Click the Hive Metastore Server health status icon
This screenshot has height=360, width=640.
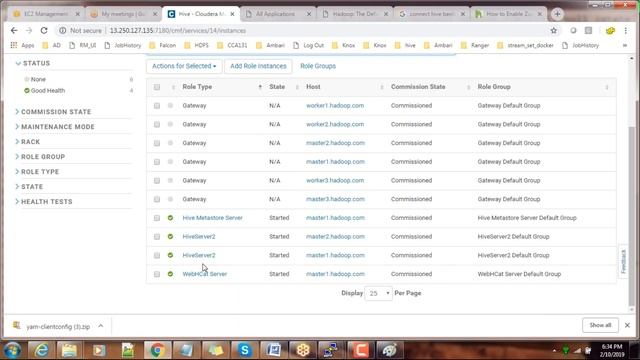170,218
